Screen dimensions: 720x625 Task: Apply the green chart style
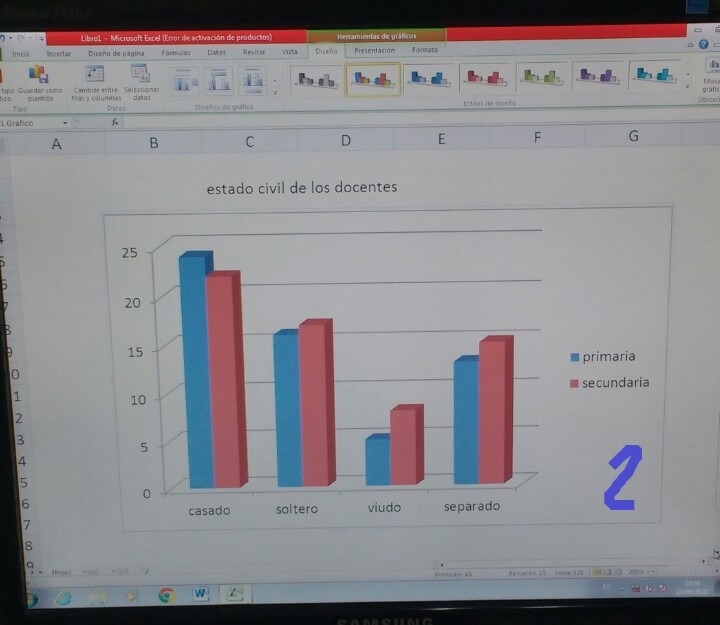click(542, 76)
